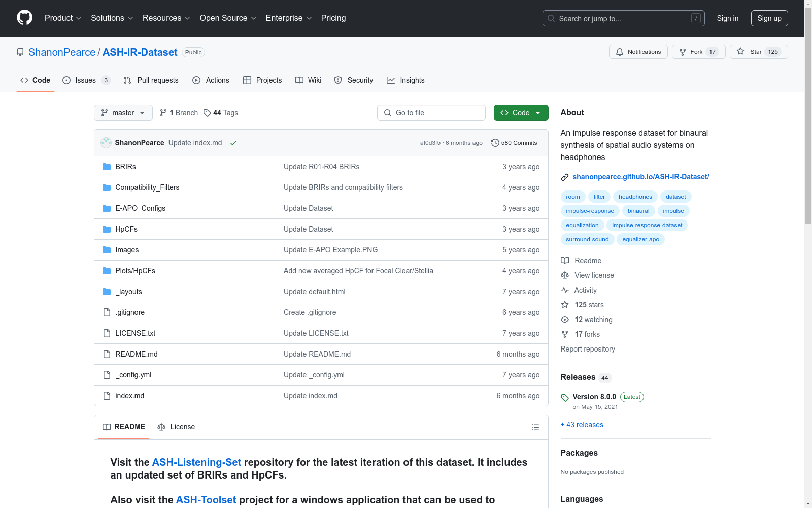The height and width of the screenshot is (508, 812).
Task: Click the LICENSE.txt file icon
Action: [x=107, y=333]
